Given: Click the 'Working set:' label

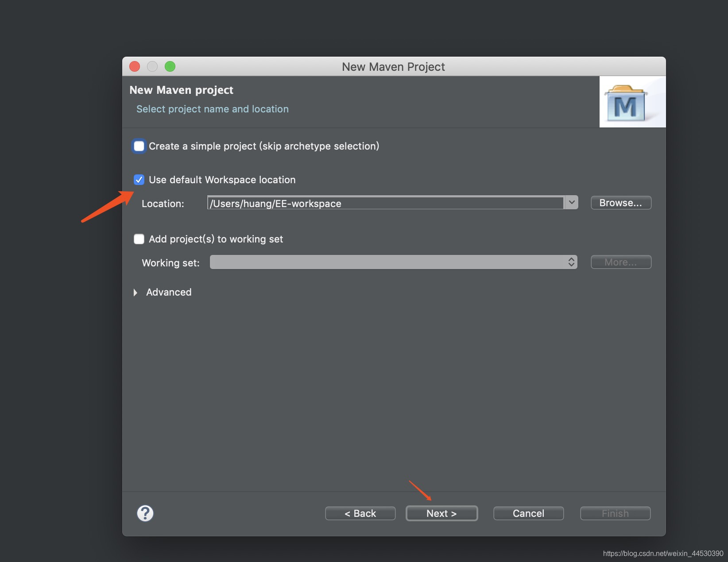Looking at the screenshot, I should (170, 263).
